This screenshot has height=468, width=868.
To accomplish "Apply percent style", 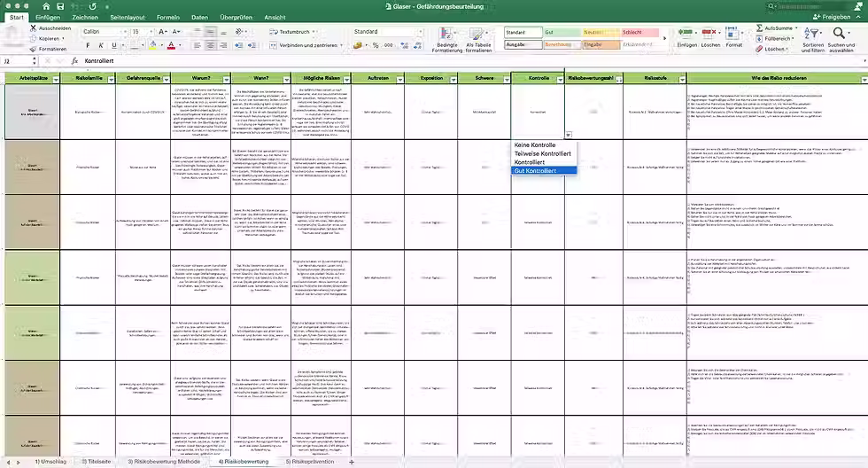I will tap(376, 45).
